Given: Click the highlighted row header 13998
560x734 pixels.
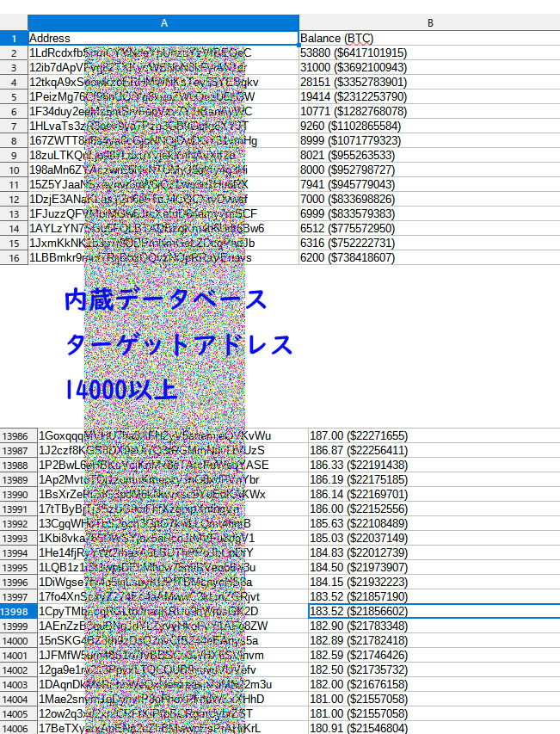Looking at the screenshot, I should point(18,611).
